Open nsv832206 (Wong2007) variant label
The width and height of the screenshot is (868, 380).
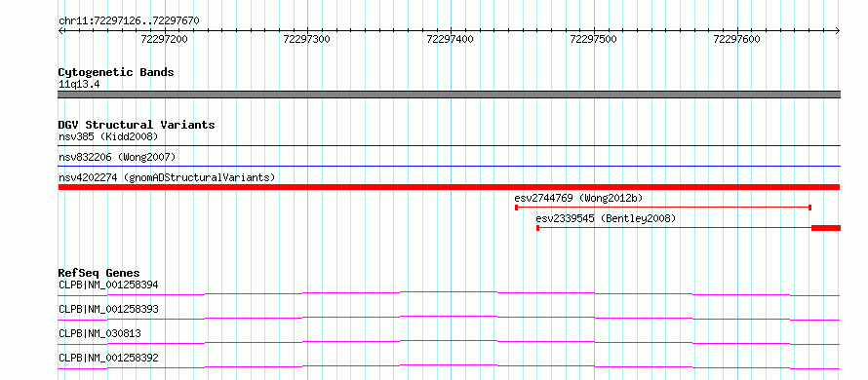[117, 157]
